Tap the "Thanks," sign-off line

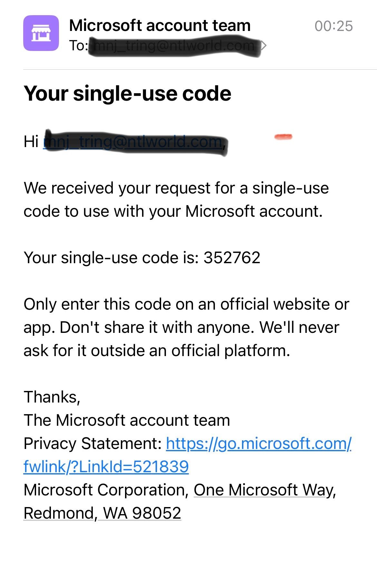(52, 397)
